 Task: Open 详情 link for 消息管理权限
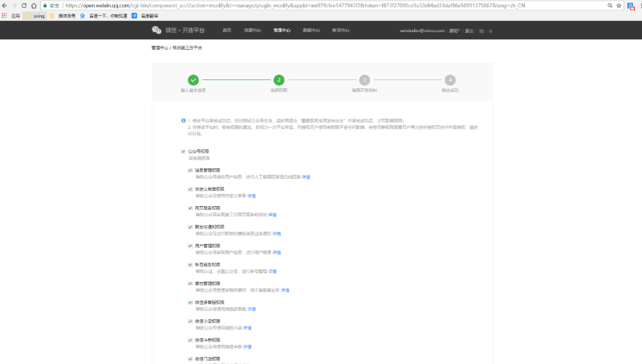click(x=306, y=177)
